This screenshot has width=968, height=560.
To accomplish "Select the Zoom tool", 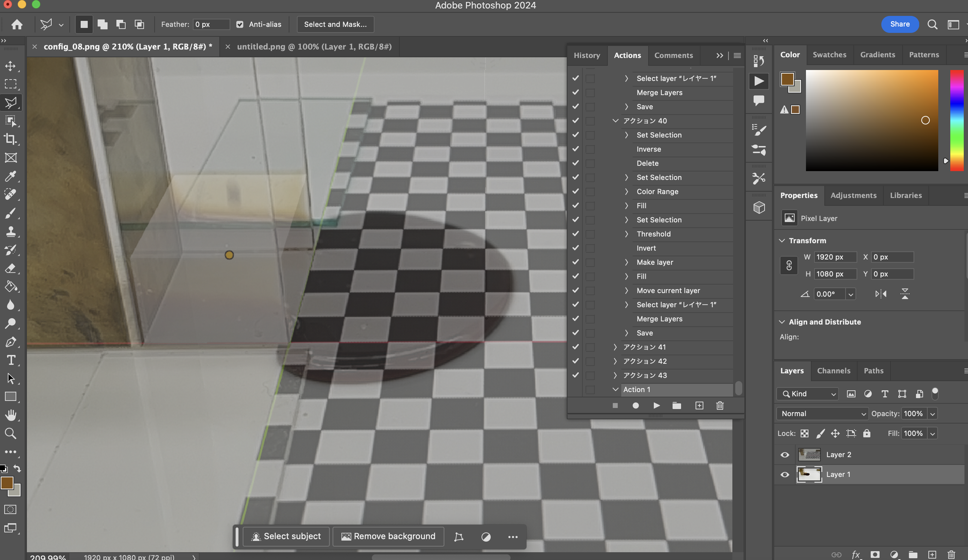I will tap(10, 434).
